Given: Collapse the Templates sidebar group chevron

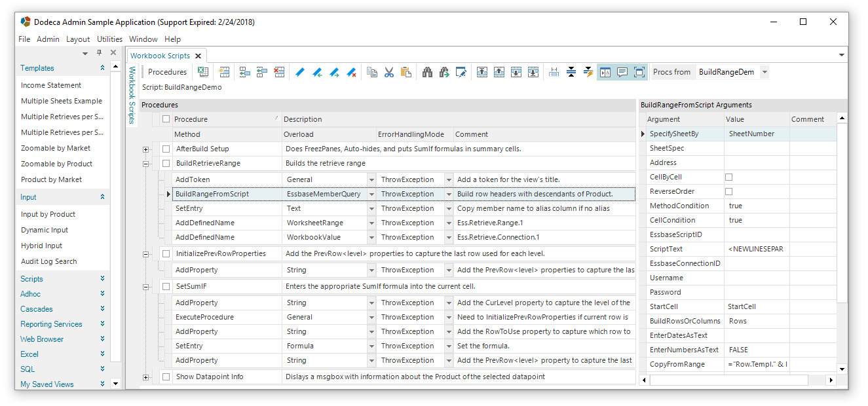Looking at the screenshot, I should [102, 68].
